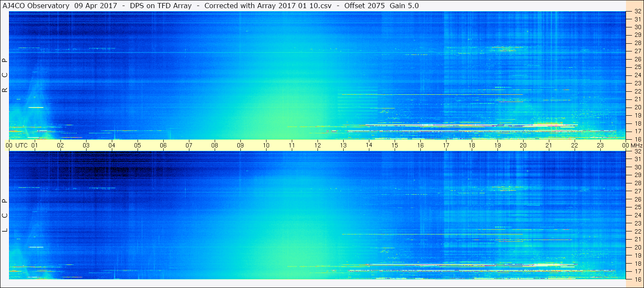The width and height of the screenshot is (644, 288).
Task: Pick the 15 hour tick on time axis
Action: click(395, 145)
